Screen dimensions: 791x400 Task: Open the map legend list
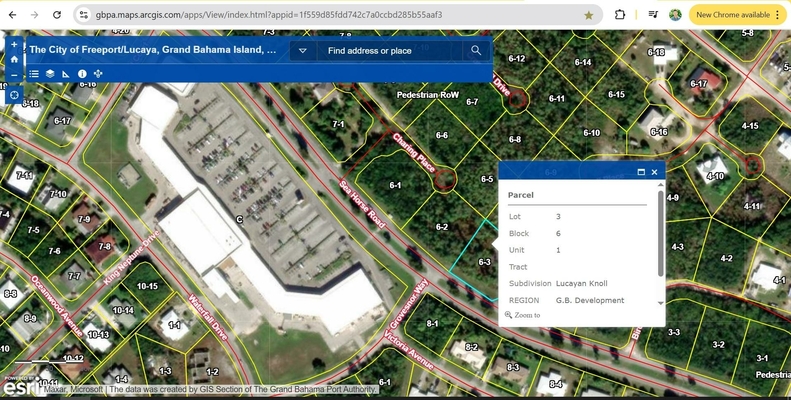click(34, 73)
